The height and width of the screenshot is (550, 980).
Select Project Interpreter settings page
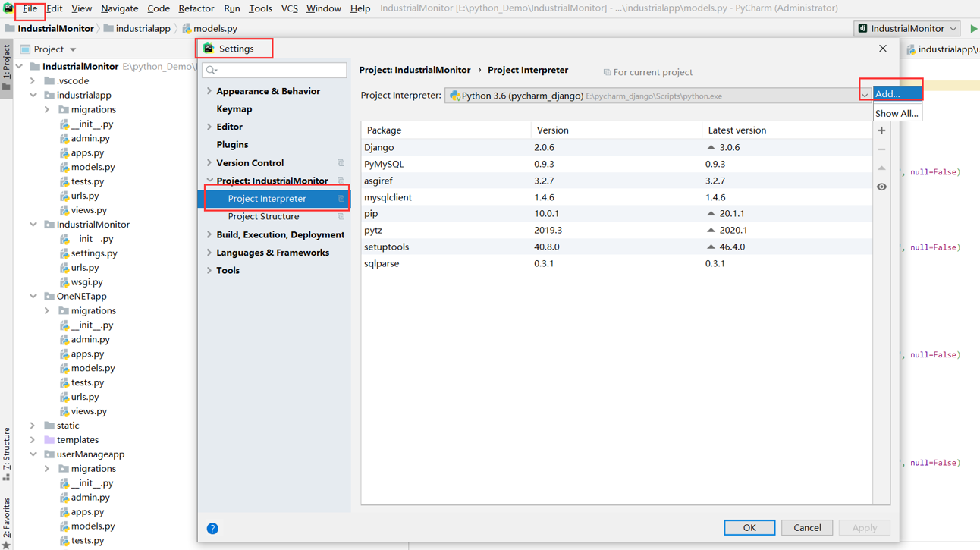point(274,199)
